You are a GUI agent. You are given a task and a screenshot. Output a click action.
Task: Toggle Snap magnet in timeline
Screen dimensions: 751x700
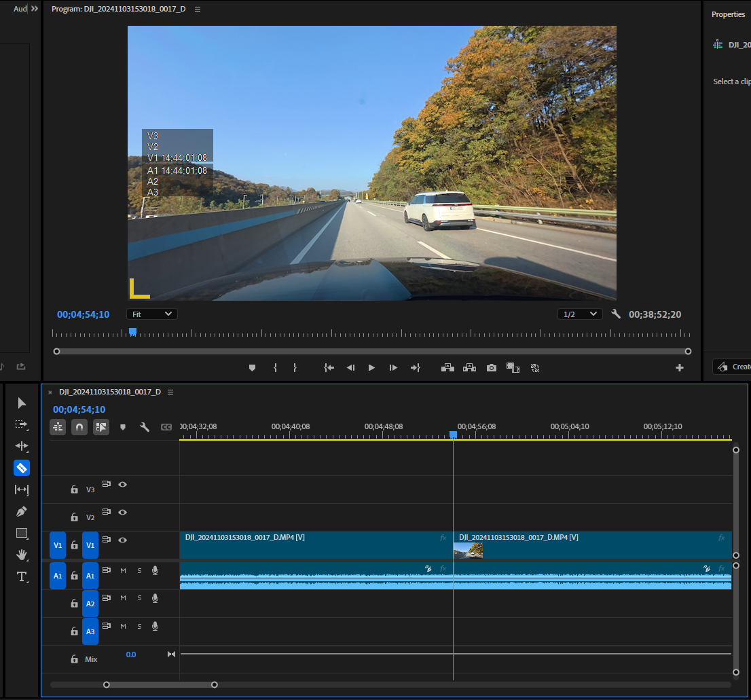coord(79,427)
